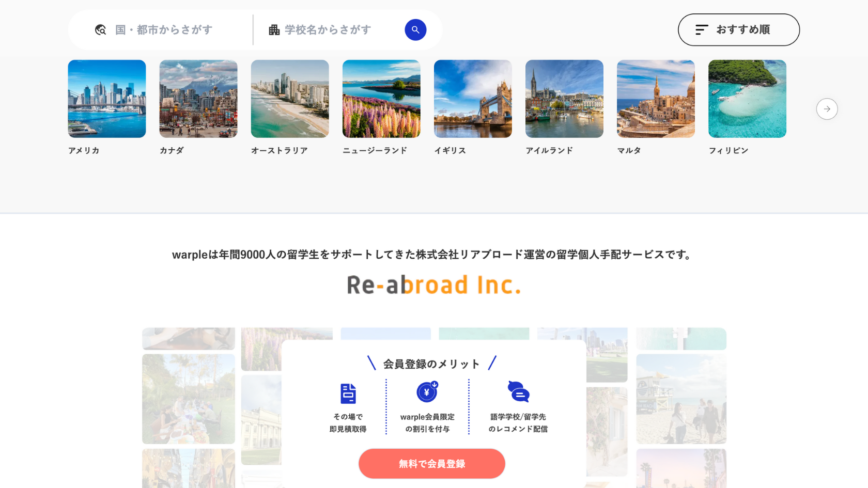The image size is (868, 488).
Task: Select the オーストラリア beach thumbnail
Action: 290,99
